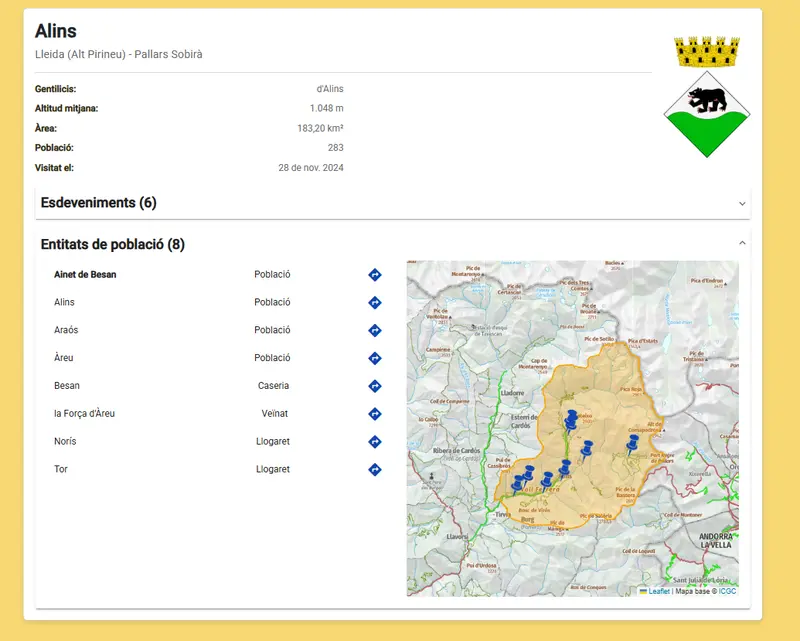800x641 pixels.
Task: Collapse the Entitats de població chevron
Action: pos(742,243)
